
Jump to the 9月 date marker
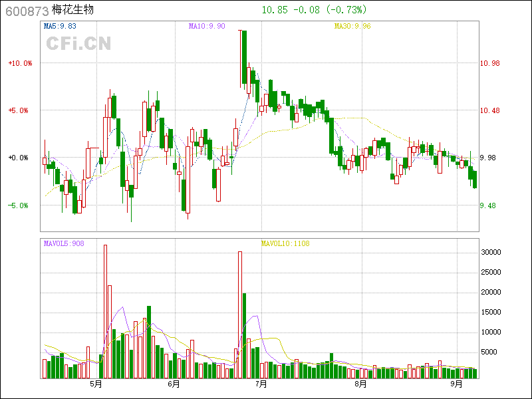point(456,384)
